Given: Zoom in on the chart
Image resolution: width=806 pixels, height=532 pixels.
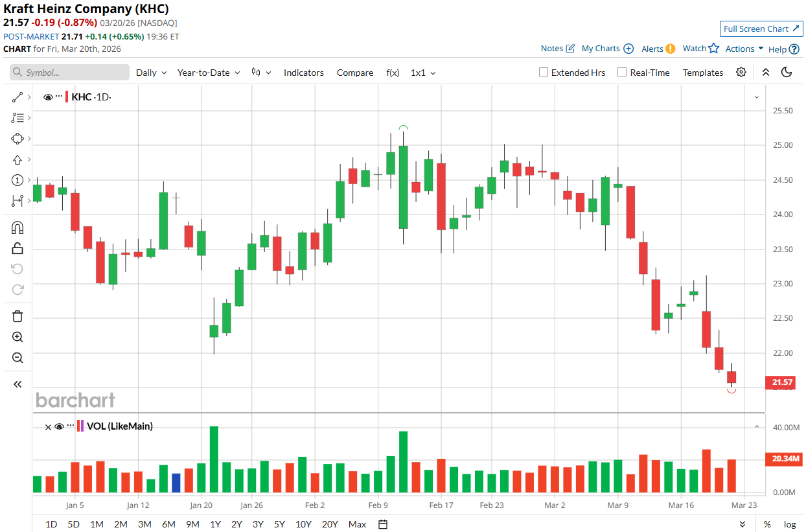Looking at the screenshot, I should tap(17, 337).
